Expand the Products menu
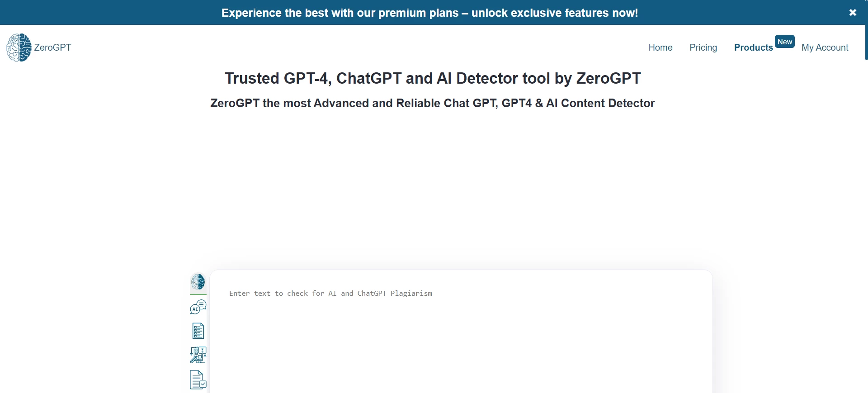The width and height of the screenshot is (868, 393). click(754, 47)
